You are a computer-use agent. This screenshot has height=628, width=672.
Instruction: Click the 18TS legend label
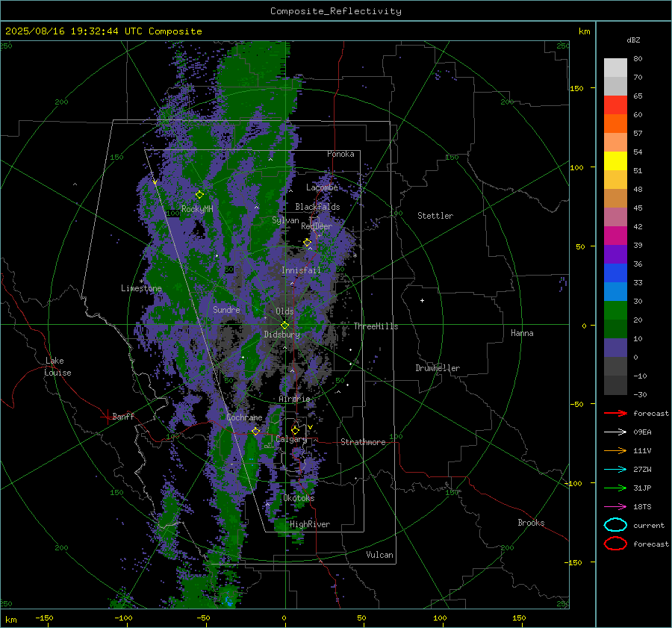(642, 507)
